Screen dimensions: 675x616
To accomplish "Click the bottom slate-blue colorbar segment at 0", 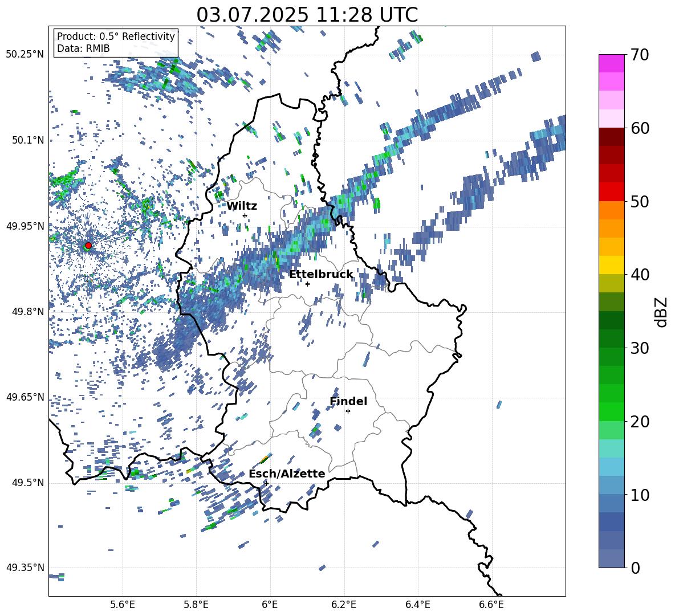I will [611, 558].
